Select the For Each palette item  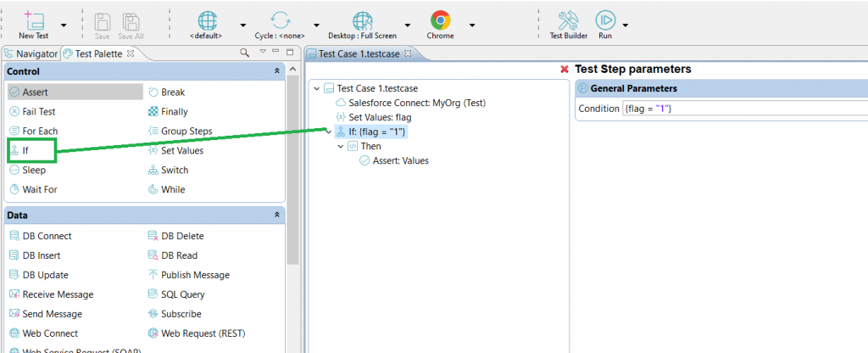coord(33,131)
